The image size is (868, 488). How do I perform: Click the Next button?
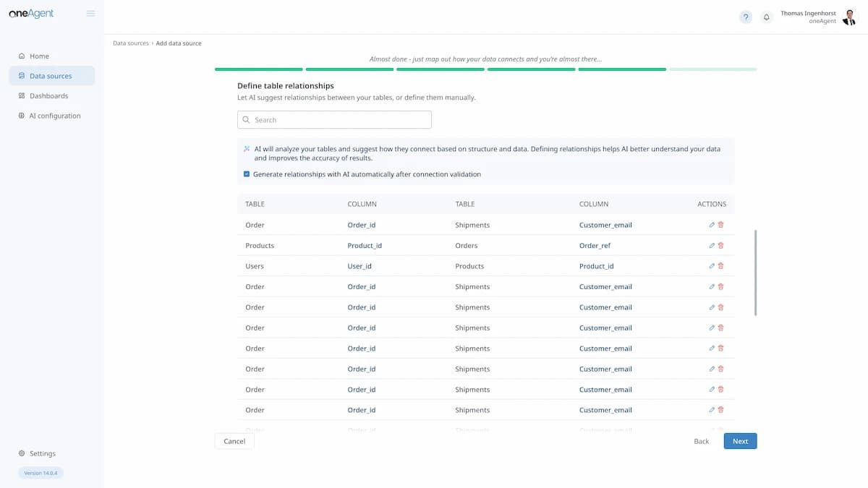(740, 441)
